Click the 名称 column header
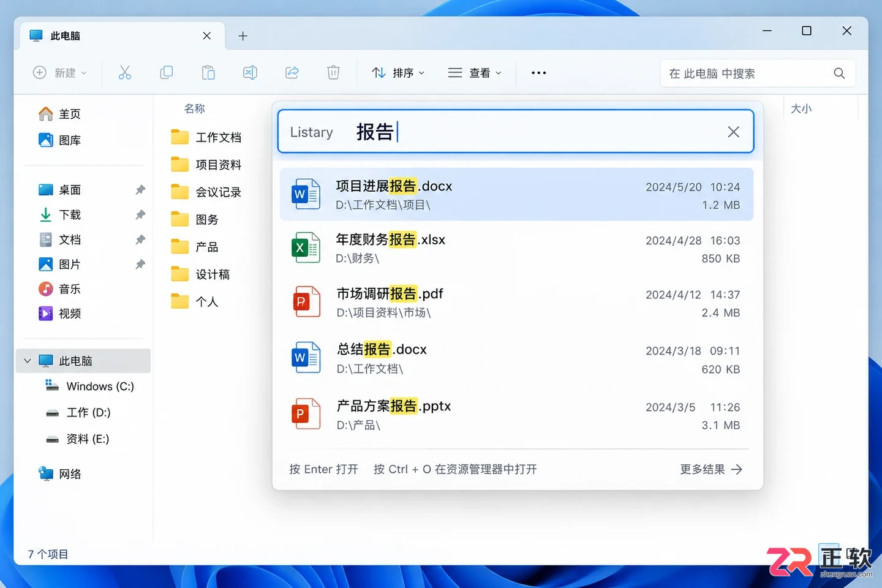The height and width of the screenshot is (588, 882). click(x=195, y=108)
